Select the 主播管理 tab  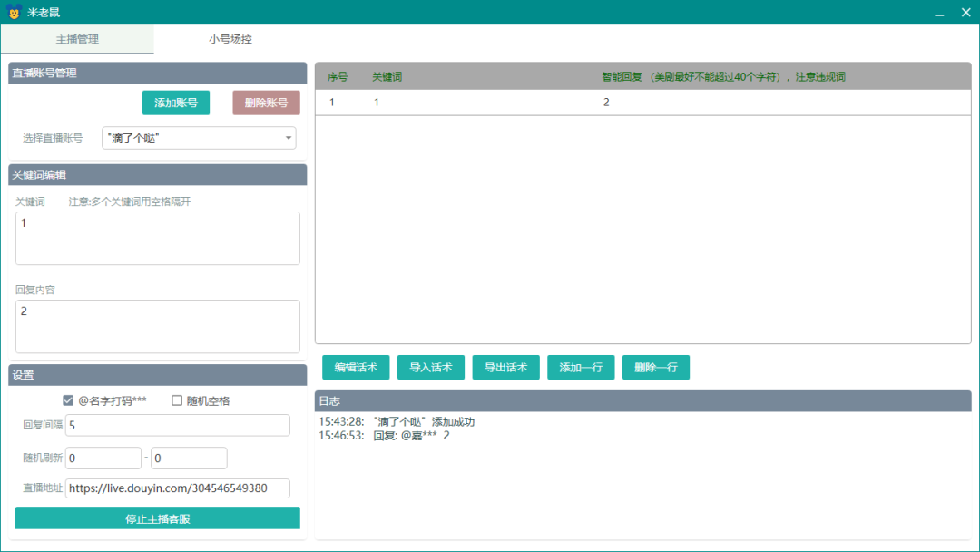(77, 40)
